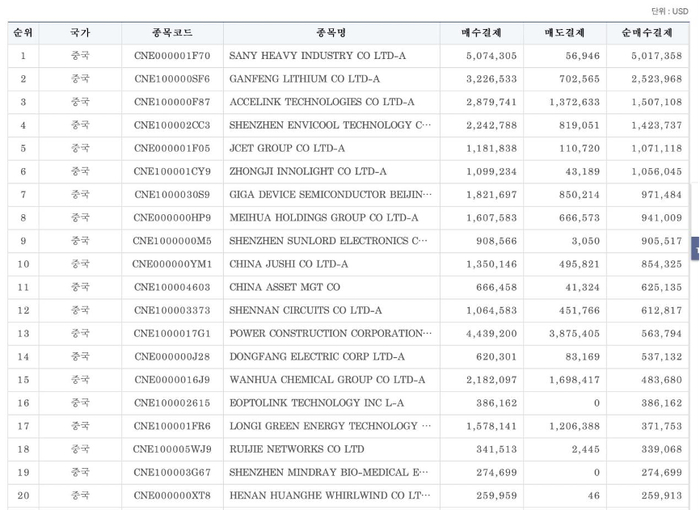Click stock code CNE100002CC3
The height and width of the screenshot is (510, 700).
(172, 125)
